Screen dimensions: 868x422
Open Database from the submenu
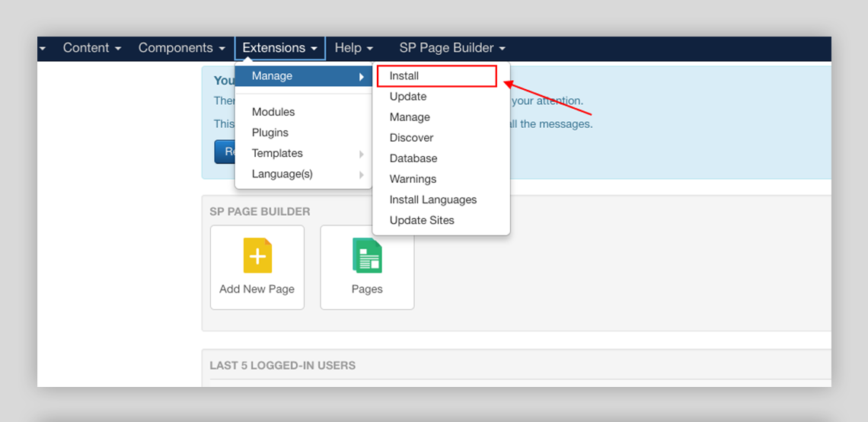(x=413, y=158)
